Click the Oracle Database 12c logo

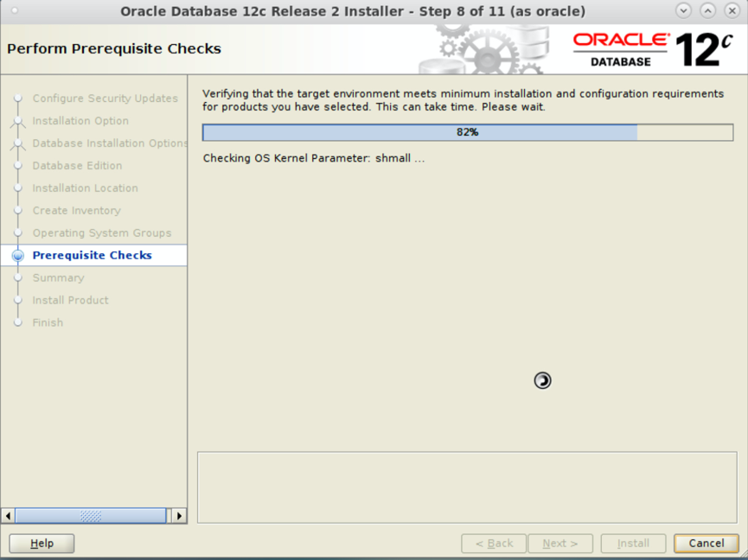click(653, 49)
